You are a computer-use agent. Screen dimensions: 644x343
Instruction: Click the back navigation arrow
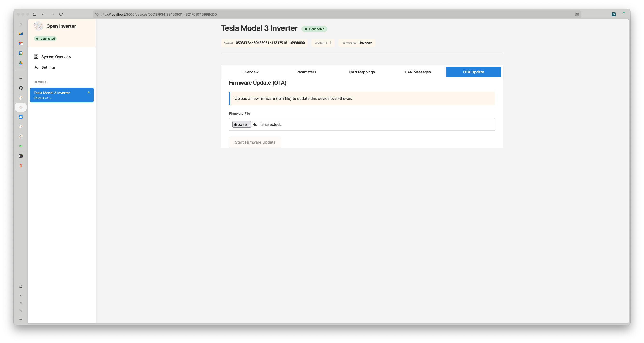(43, 14)
